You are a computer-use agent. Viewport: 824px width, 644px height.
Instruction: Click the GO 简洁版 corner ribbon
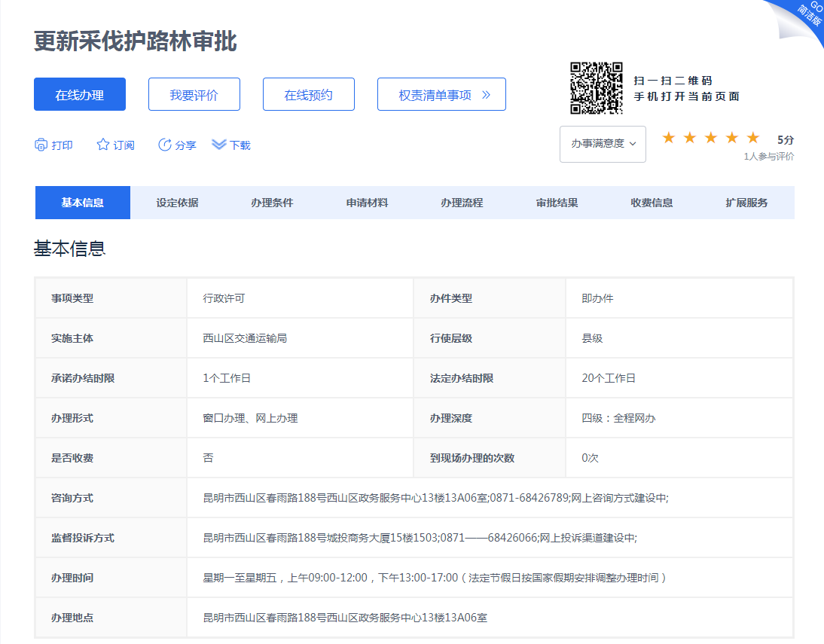coord(807,16)
